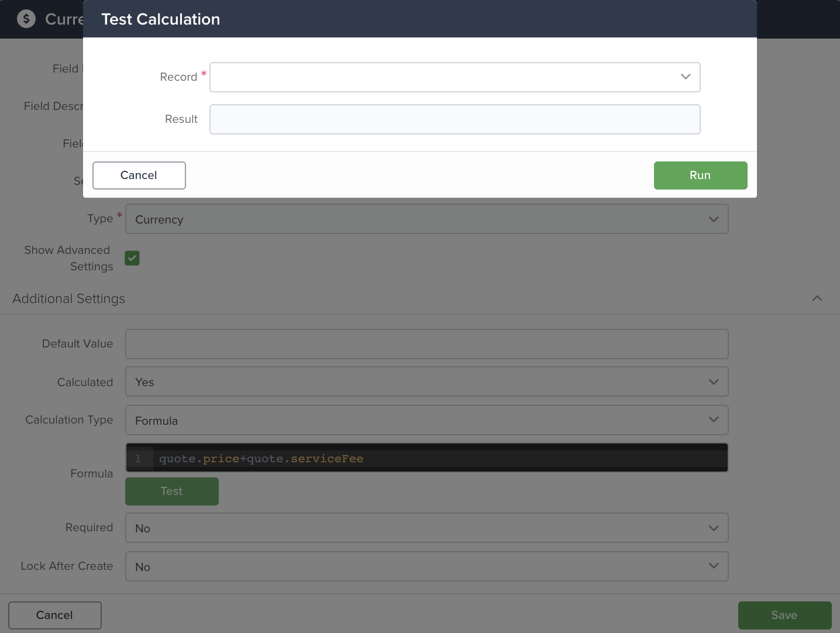Click the bottom Cancel button of form
840x633 pixels.
(55, 615)
